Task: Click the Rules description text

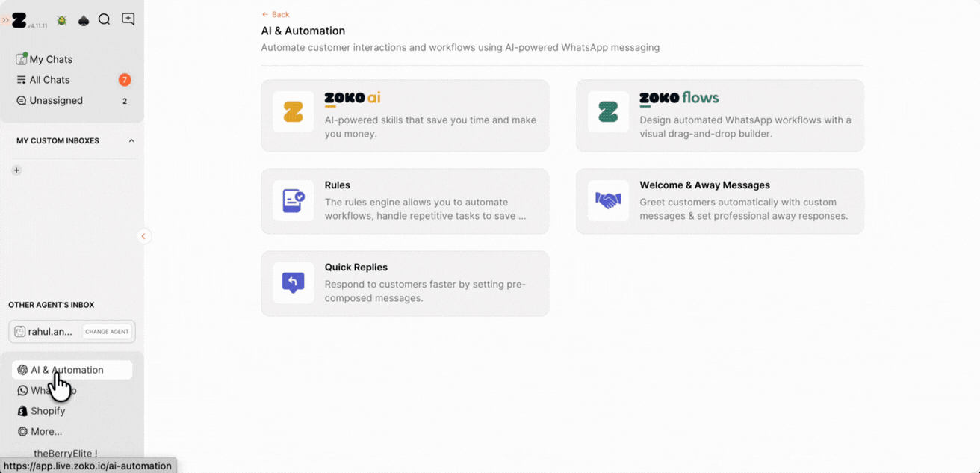Action: point(426,209)
